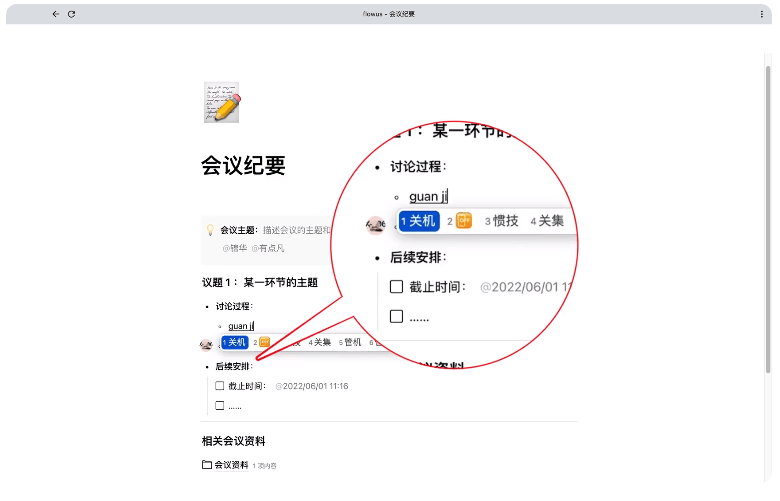Click the @锦华 mention
Viewport: 780px width, 501px height.
coord(234,247)
